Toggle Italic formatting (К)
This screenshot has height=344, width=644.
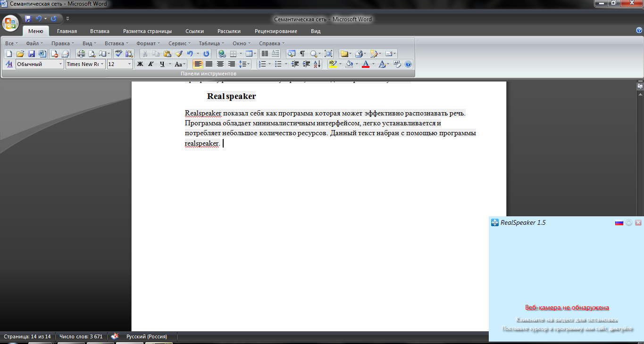pyautogui.click(x=151, y=64)
